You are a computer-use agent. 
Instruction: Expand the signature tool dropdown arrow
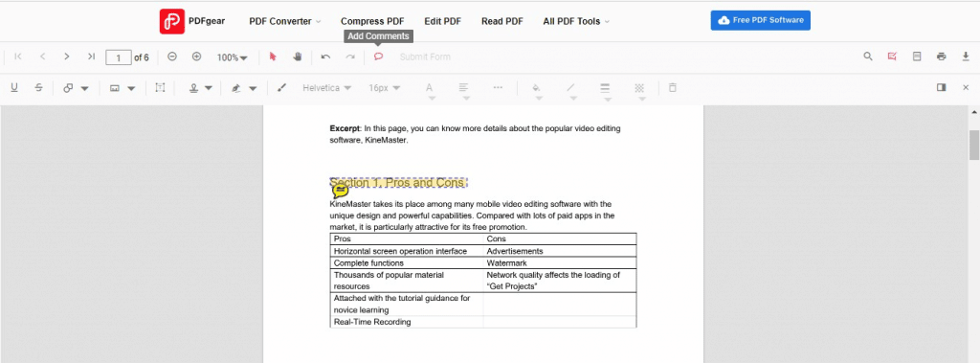tap(253, 88)
